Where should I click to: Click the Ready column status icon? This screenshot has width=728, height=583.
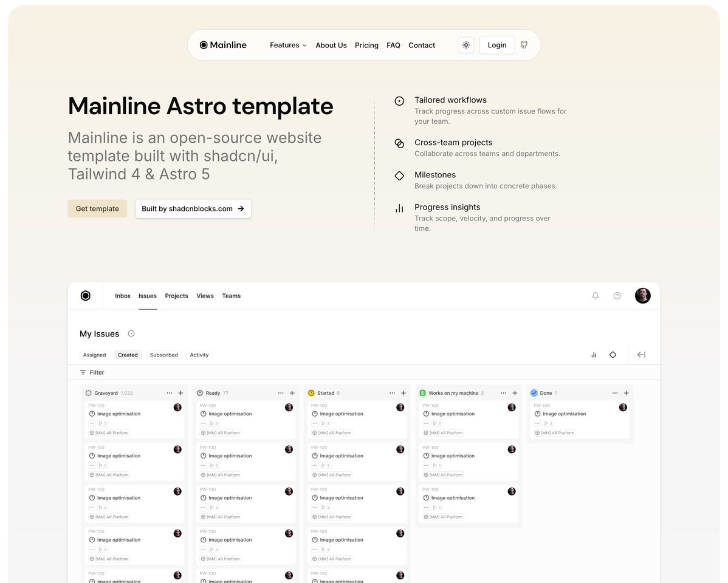tap(200, 393)
